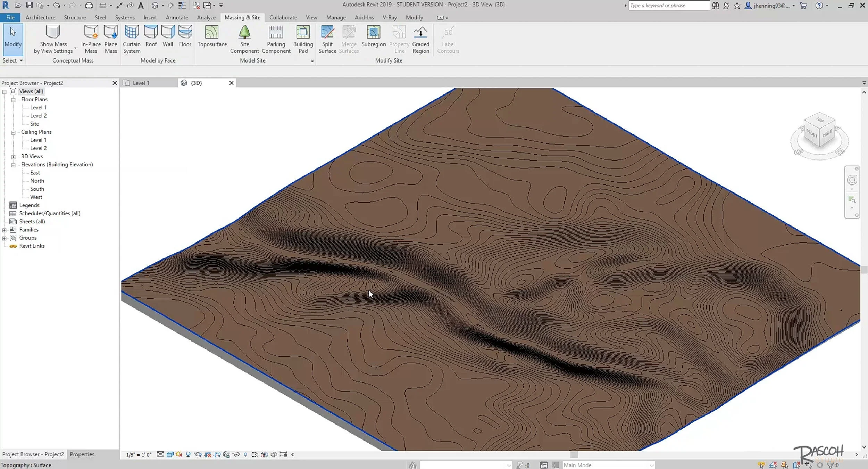The height and width of the screenshot is (469, 868).
Task: Open the Architecture ribbon tab
Action: click(40, 17)
